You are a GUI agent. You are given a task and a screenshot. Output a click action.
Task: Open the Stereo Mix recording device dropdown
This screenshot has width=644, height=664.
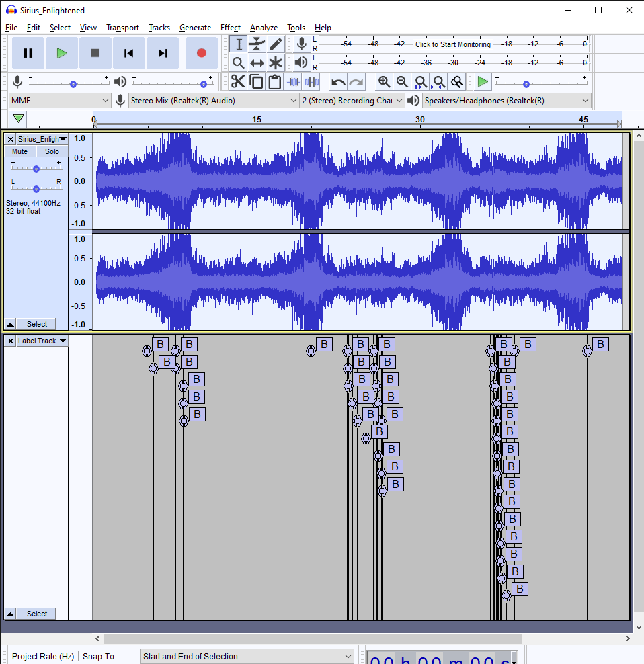pos(214,101)
